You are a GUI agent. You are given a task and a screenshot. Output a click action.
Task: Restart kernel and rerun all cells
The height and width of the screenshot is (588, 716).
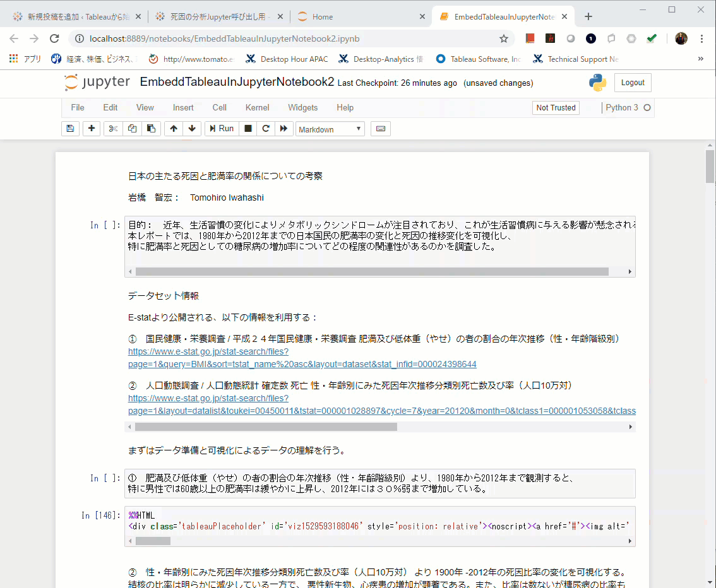tap(284, 129)
